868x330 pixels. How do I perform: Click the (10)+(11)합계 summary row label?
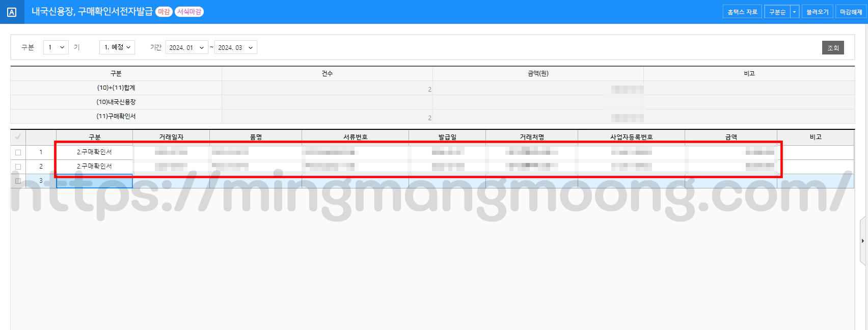pos(116,88)
